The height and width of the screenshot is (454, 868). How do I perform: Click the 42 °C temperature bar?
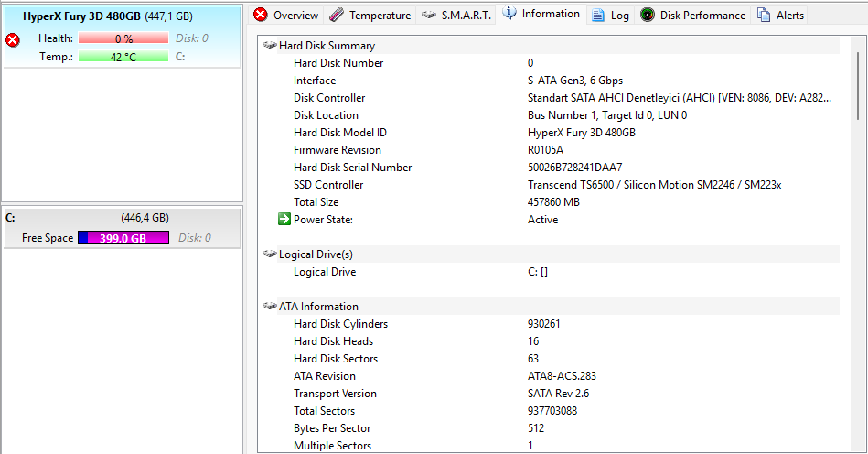pyautogui.click(x=123, y=57)
